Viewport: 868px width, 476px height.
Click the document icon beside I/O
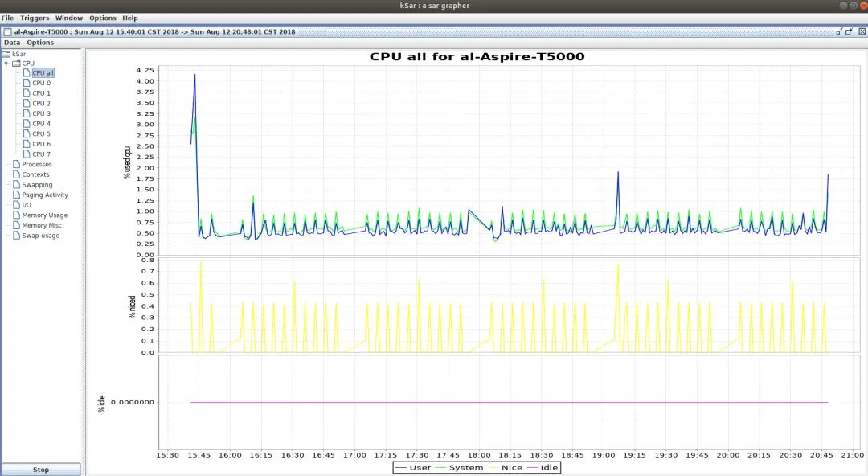(x=16, y=205)
